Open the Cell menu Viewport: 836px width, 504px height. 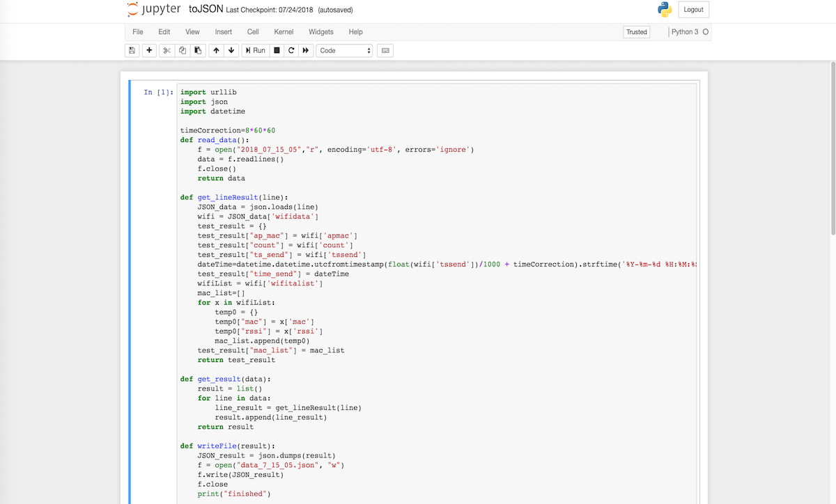coord(253,32)
